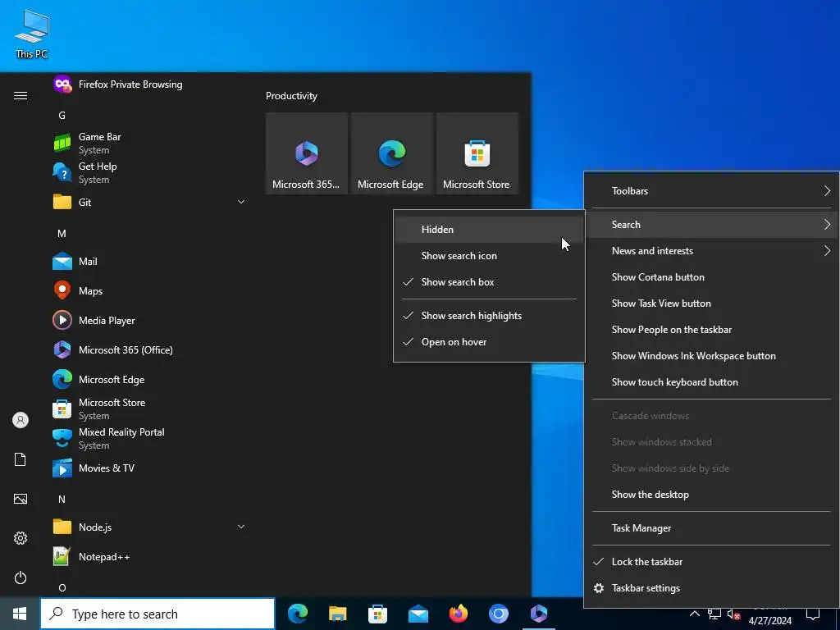This screenshot has width=840, height=630.
Task: Click in the Type here to search box
Action: click(x=157, y=614)
